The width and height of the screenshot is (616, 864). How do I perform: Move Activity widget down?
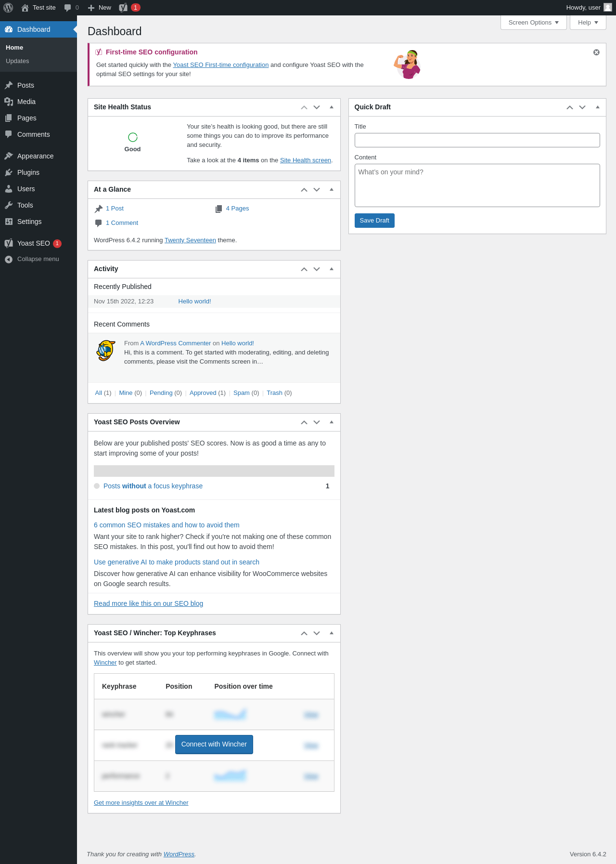click(x=317, y=269)
